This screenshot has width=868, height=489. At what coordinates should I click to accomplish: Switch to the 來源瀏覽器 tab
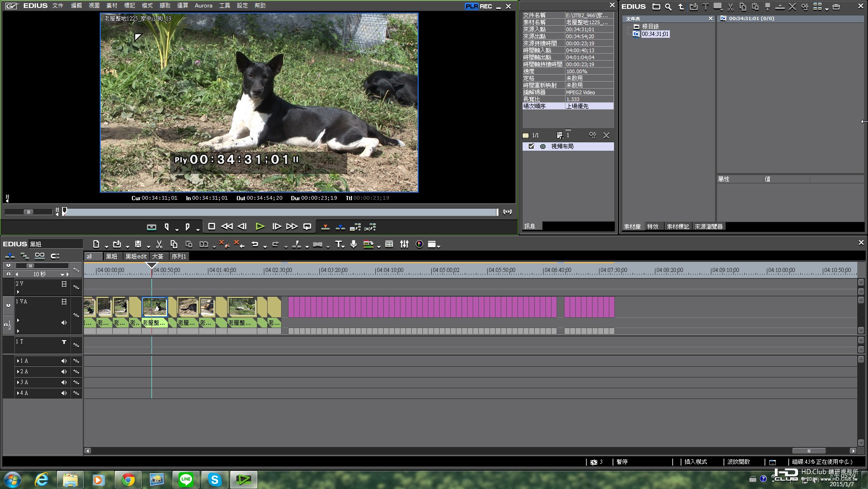(x=709, y=226)
